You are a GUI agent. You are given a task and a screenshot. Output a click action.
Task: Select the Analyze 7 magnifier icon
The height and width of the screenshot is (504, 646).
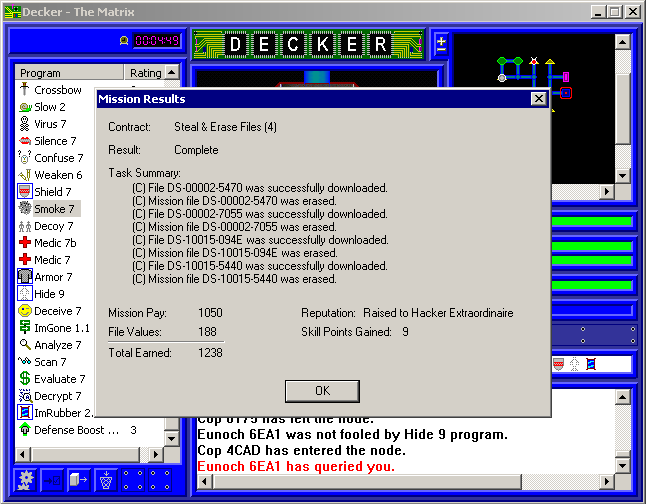point(25,345)
